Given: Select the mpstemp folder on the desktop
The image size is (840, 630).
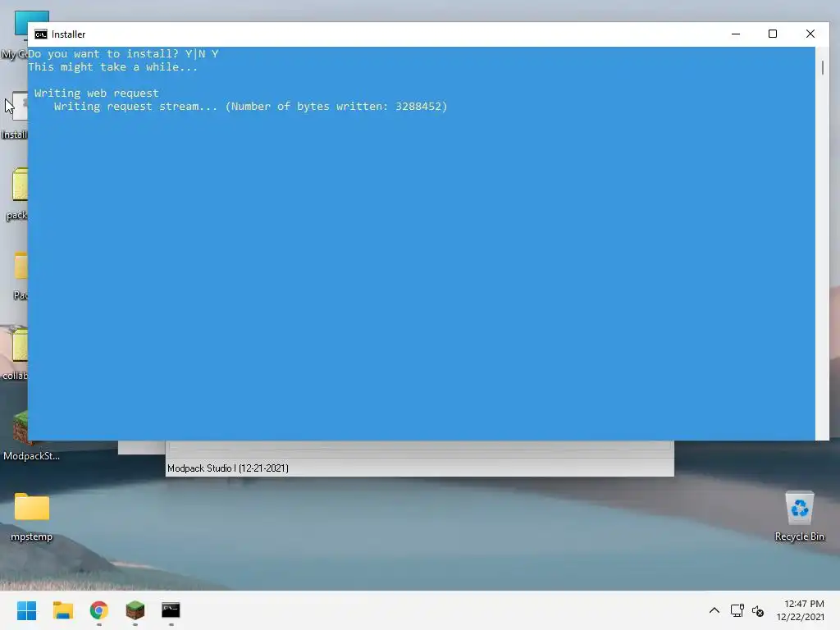Looking at the screenshot, I should [32, 517].
